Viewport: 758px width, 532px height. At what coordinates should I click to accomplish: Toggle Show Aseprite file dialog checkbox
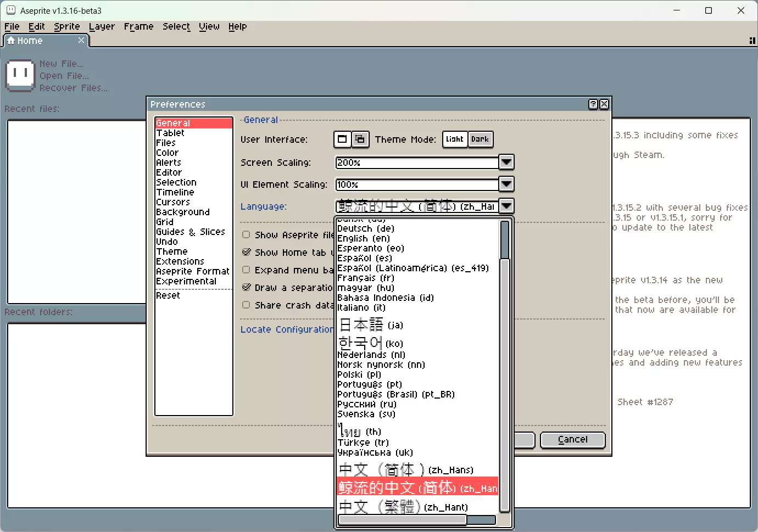pos(246,234)
